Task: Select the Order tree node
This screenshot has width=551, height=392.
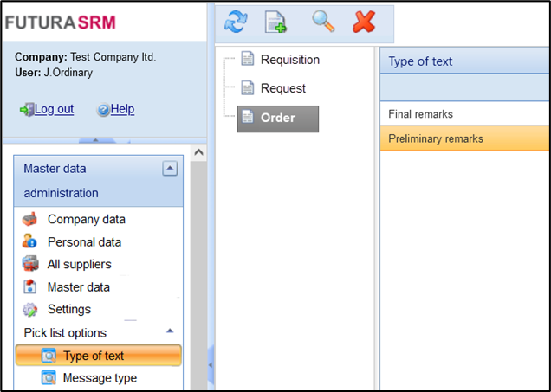Action: pyautogui.click(x=277, y=119)
